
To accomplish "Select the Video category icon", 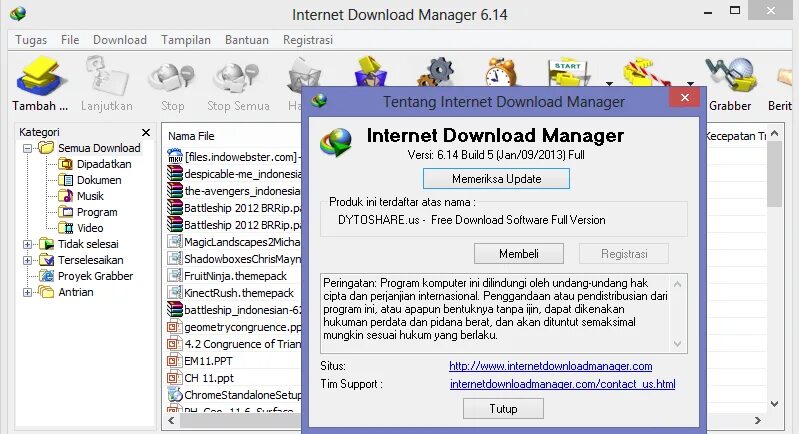I will [65, 228].
